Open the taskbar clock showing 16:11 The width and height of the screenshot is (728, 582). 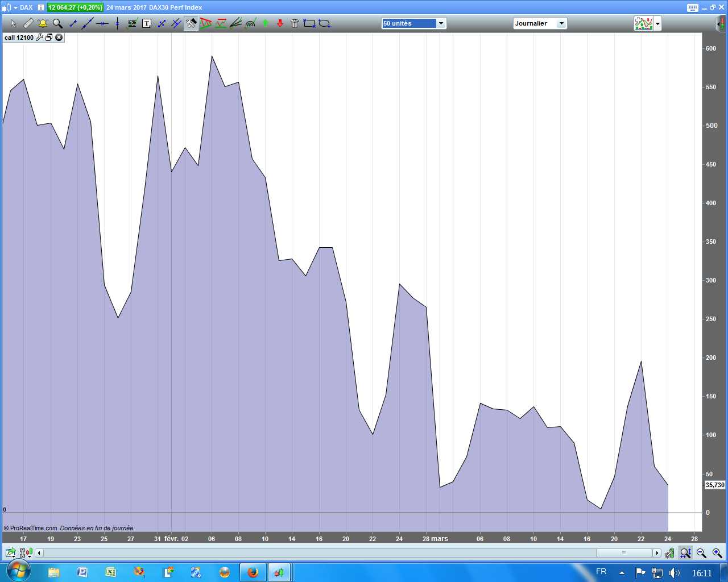click(x=702, y=573)
